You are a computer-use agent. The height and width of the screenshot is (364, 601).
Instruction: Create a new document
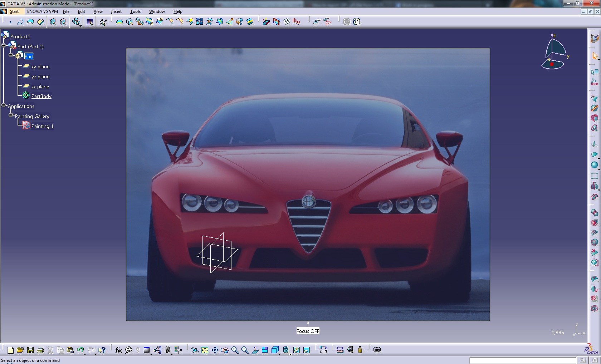10,350
